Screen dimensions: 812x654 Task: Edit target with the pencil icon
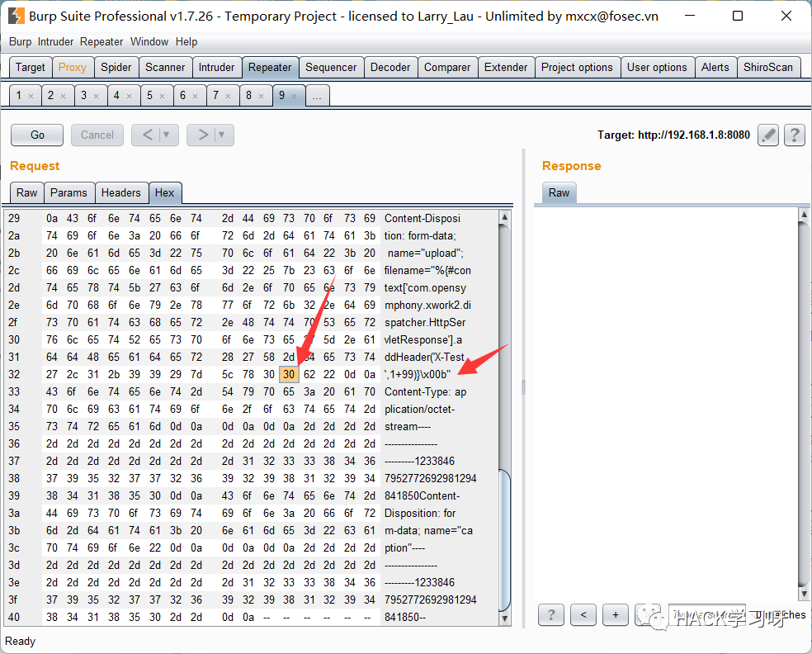click(x=768, y=135)
